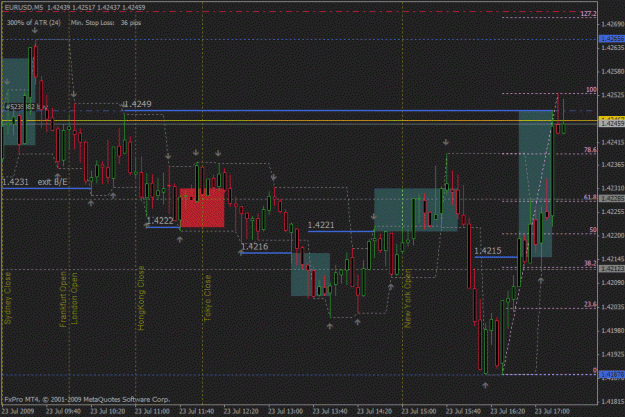Click the '23 Jul 11:00' time axis label
Screen dimensions: 625x417
click(x=152, y=411)
